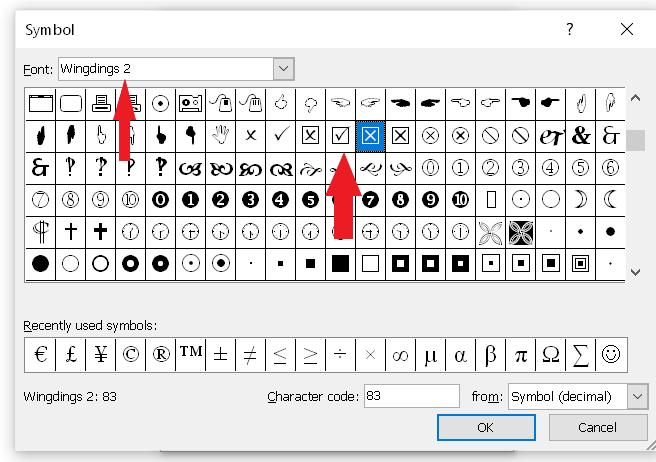Select the alpha recent symbol
The height and width of the screenshot is (462, 656).
click(x=460, y=354)
